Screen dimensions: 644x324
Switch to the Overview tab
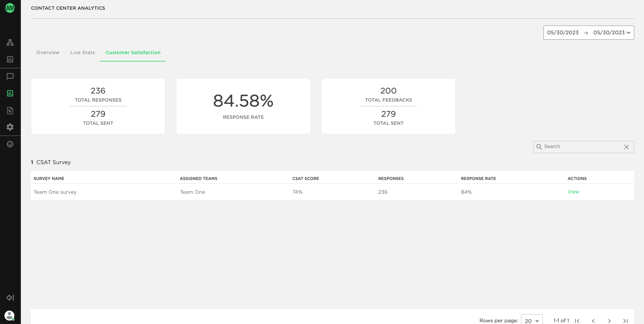pyautogui.click(x=48, y=52)
